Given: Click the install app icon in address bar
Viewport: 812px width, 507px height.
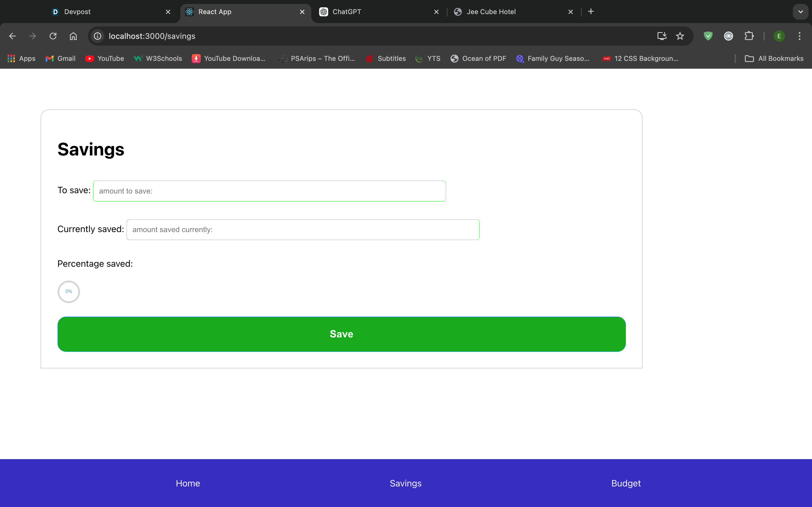Looking at the screenshot, I should [x=661, y=36].
